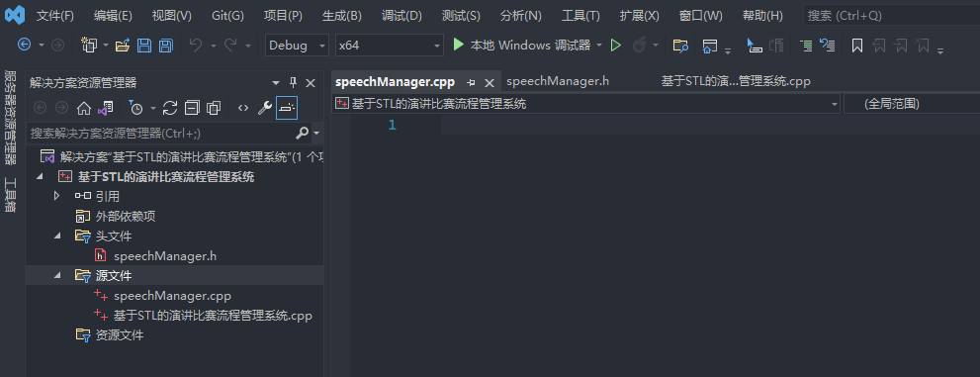Screen dimensions: 980x377
Task: Collapse the project node 基于STL的演讲比赛流程管理系统
Action: coord(40,177)
